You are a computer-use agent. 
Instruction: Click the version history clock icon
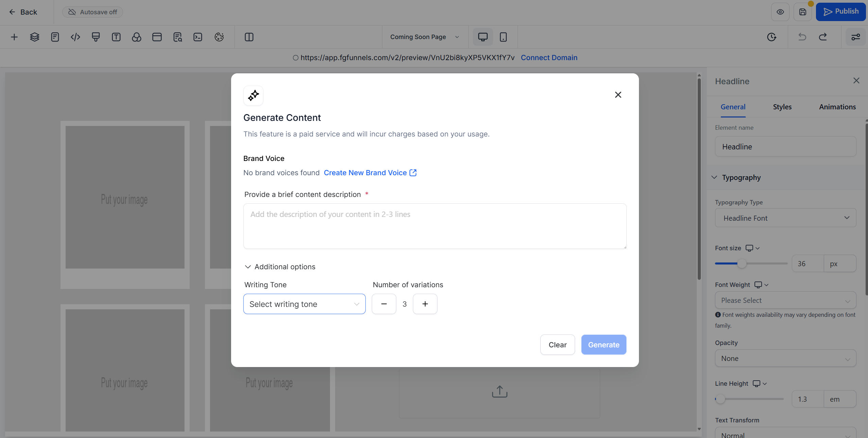(x=772, y=37)
